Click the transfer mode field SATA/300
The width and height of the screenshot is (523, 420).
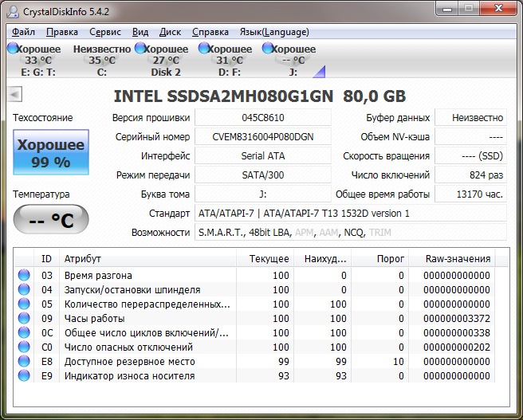click(263, 175)
